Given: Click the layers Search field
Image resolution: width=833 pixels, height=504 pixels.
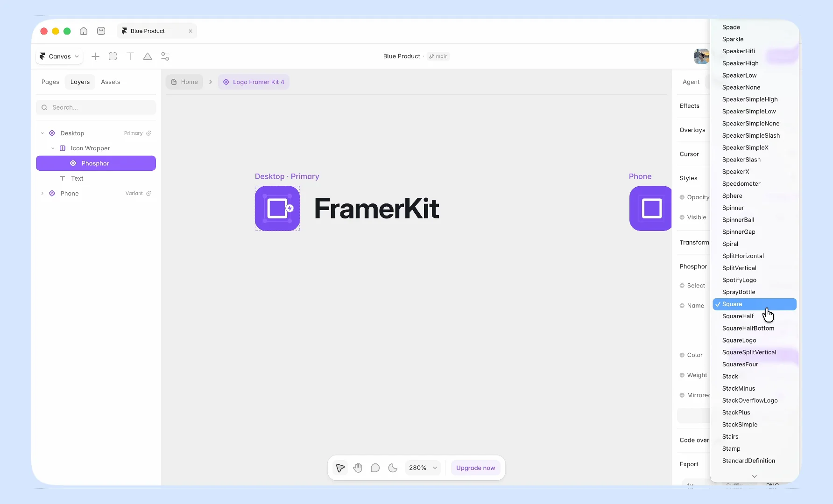Looking at the screenshot, I should point(96,107).
